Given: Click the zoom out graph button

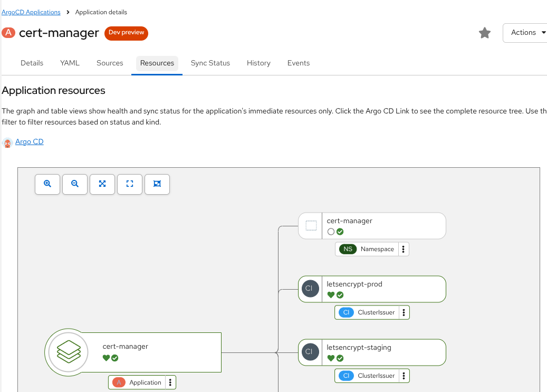Looking at the screenshot, I should [75, 184].
